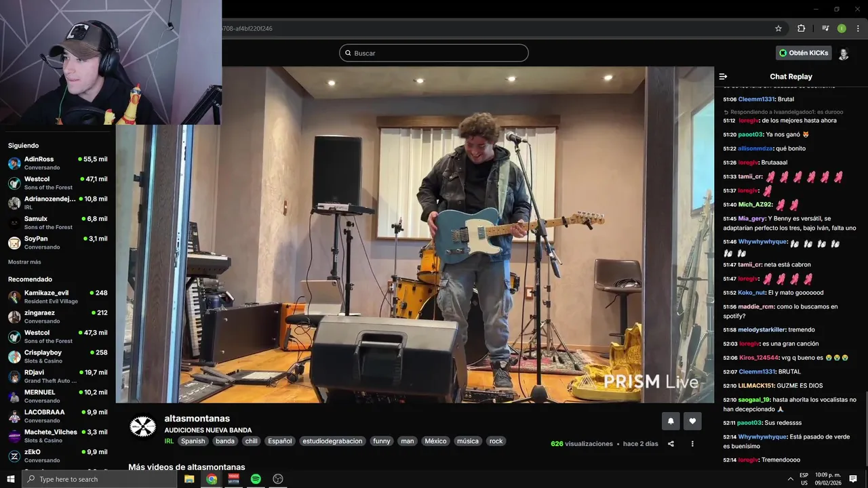Open Spotify from the taskbar
Image resolution: width=868 pixels, height=488 pixels.
click(256, 479)
